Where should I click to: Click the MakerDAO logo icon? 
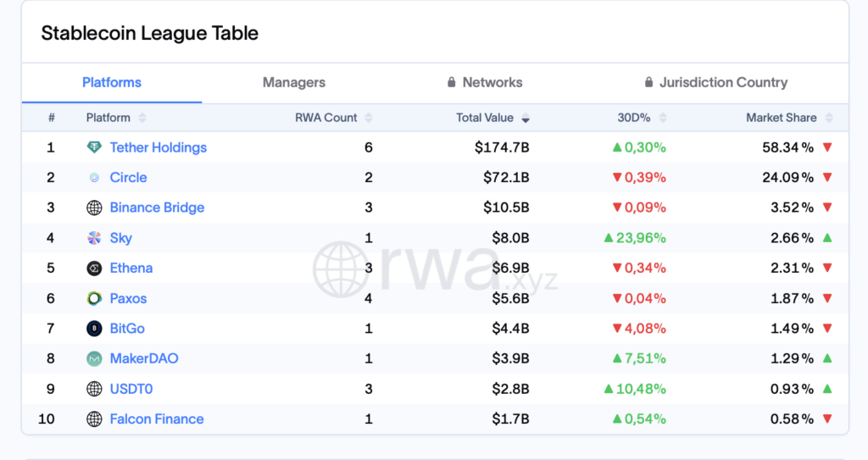pyautogui.click(x=94, y=359)
